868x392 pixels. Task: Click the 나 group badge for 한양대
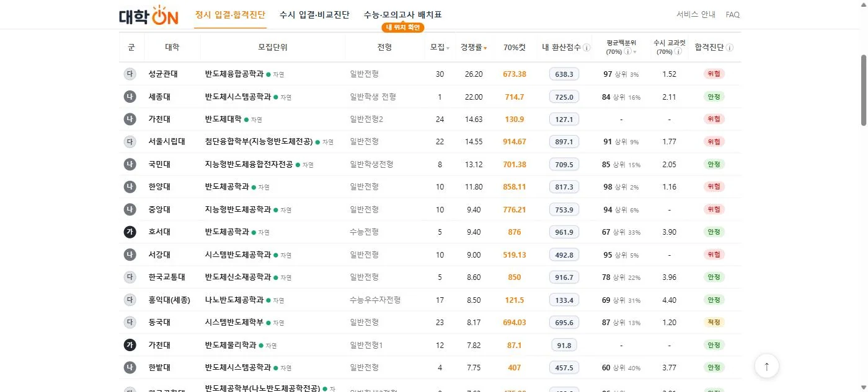(x=130, y=186)
